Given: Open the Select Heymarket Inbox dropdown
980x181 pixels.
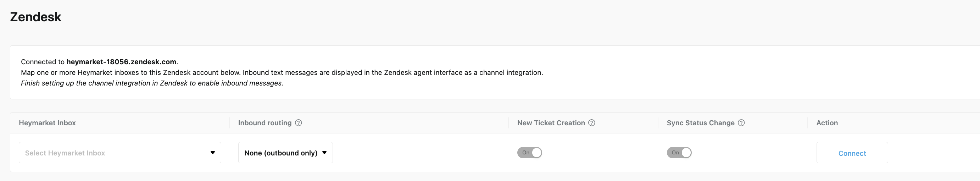Looking at the screenshot, I should coord(120,153).
